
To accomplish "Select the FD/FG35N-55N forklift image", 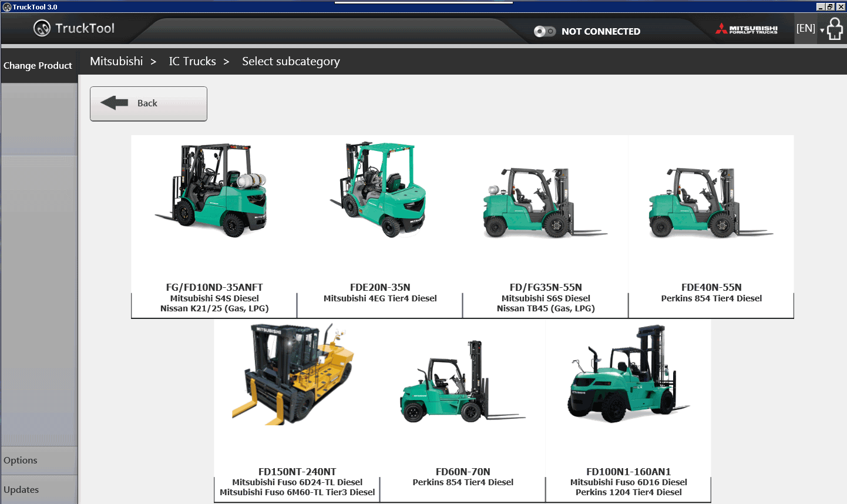I will [x=545, y=203].
